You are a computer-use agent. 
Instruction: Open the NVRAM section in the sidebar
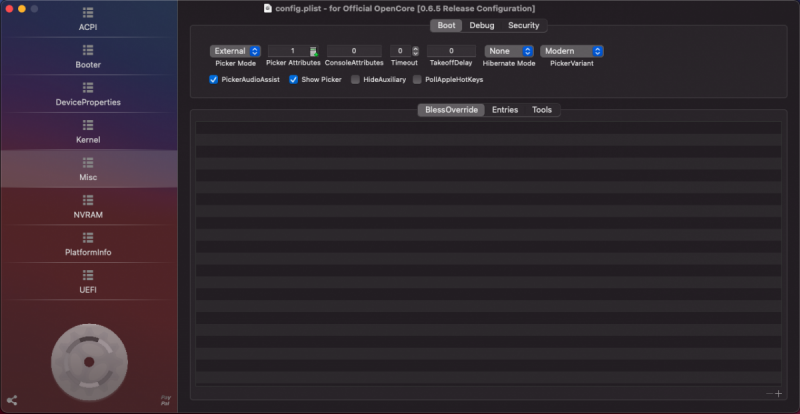pos(88,207)
